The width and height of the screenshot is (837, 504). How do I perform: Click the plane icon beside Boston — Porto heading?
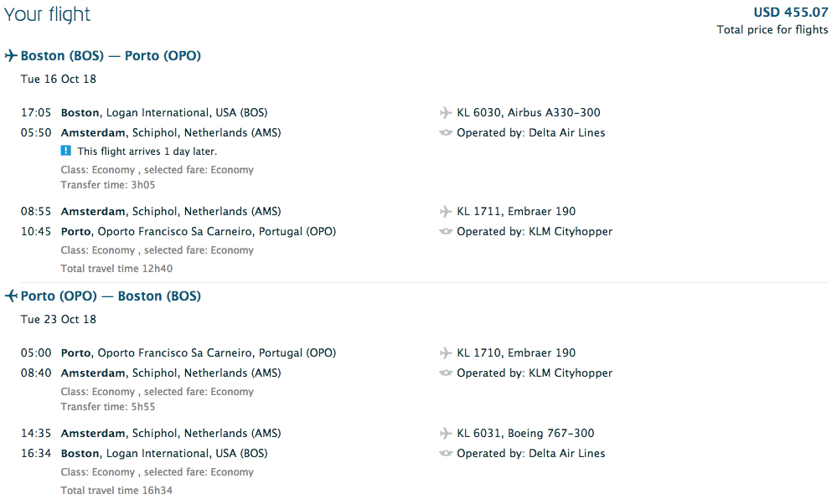point(11,56)
